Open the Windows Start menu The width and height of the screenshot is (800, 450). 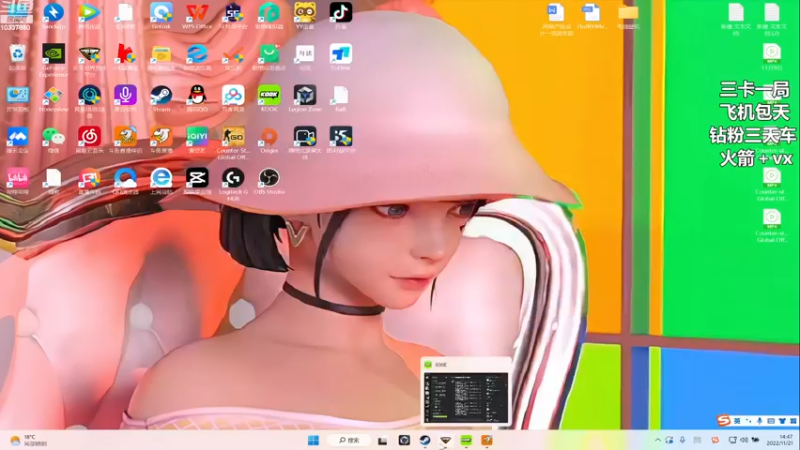tap(313, 440)
